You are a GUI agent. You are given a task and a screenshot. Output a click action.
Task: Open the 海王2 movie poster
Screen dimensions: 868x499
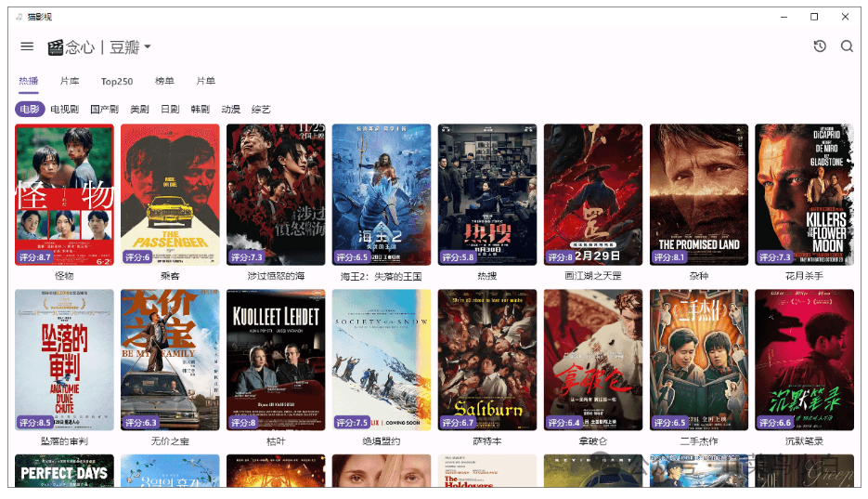point(382,194)
